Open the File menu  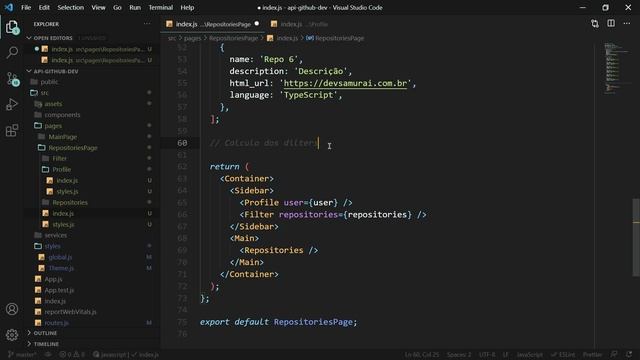26,7
